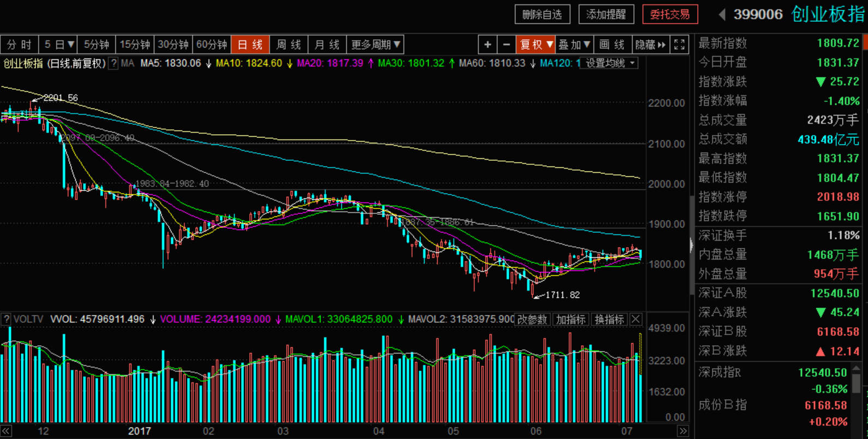Expand the 更多周期 period dropdown
This screenshot has width=868, height=439.
point(376,45)
